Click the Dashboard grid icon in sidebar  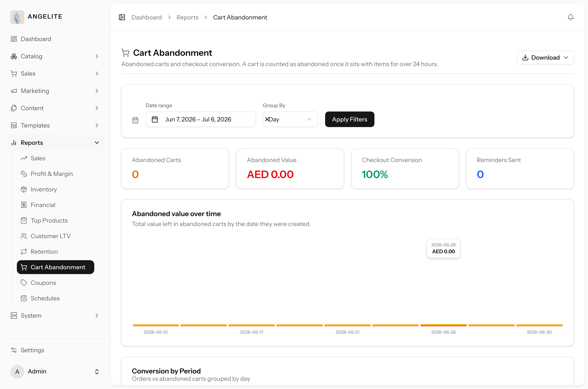(x=14, y=39)
